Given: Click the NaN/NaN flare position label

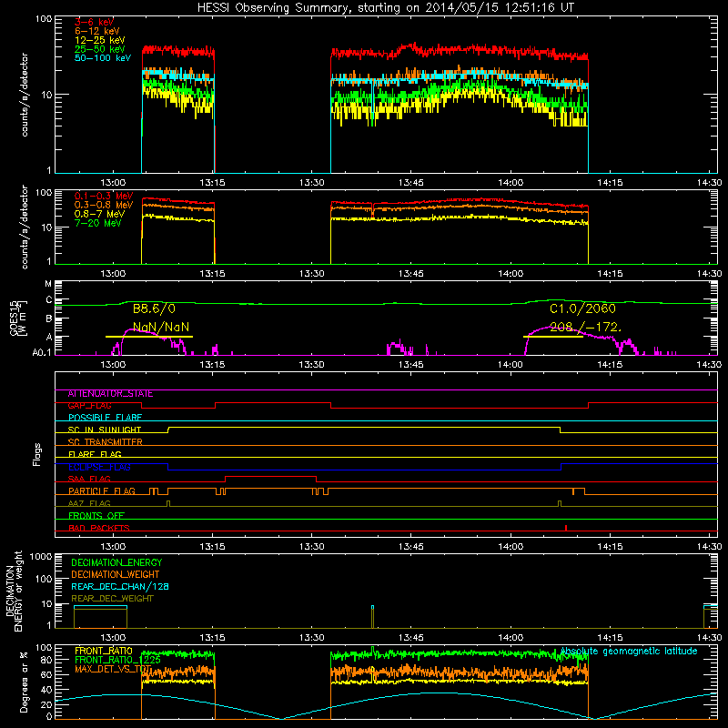Looking at the screenshot, I should tap(161, 327).
